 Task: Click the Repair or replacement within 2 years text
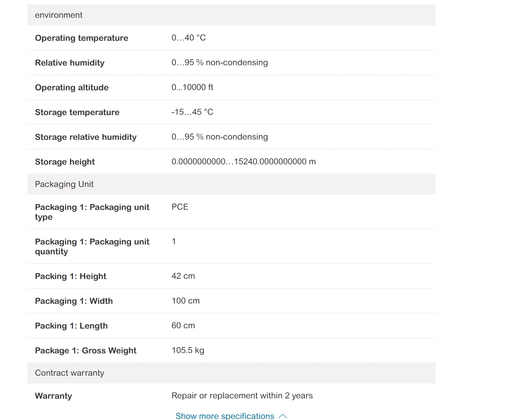coord(242,396)
